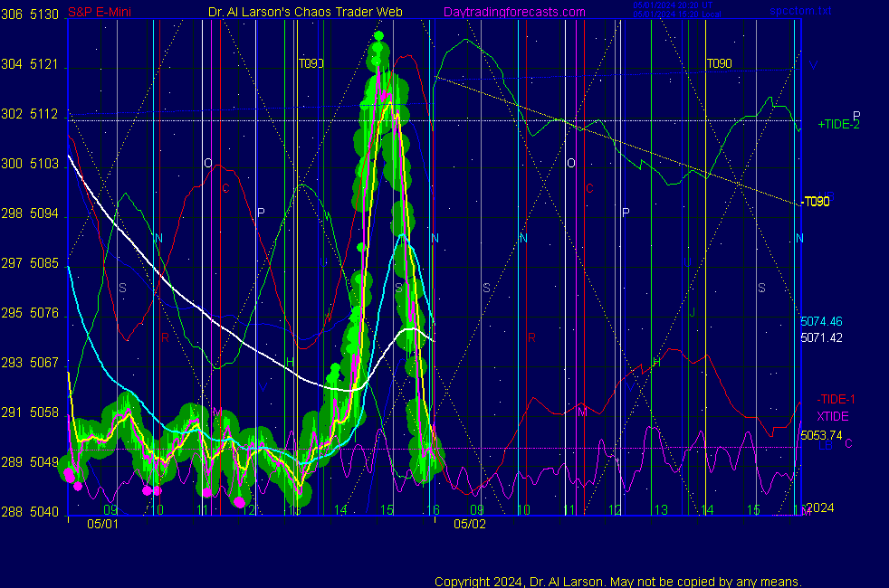Click the white 5071.42 price value
The width and height of the screenshot is (889, 588).
coord(821,337)
